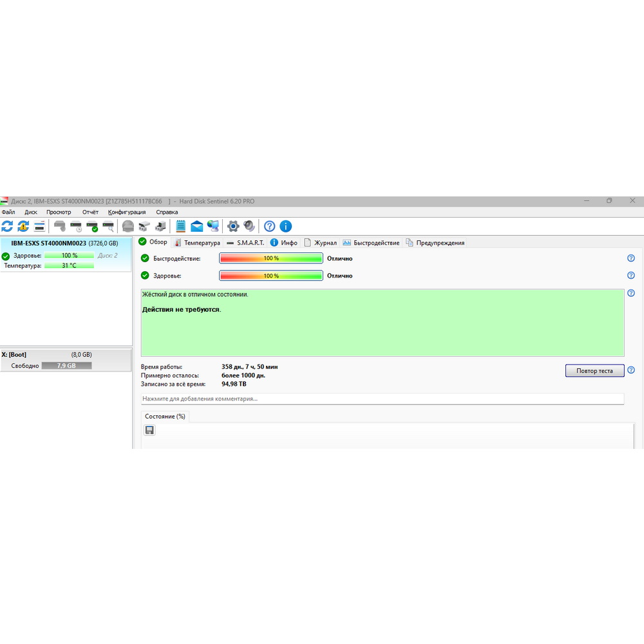This screenshot has width=644, height=644.
Task: Click the refresh icon with warning sign
Action: (x=23, y=226)
